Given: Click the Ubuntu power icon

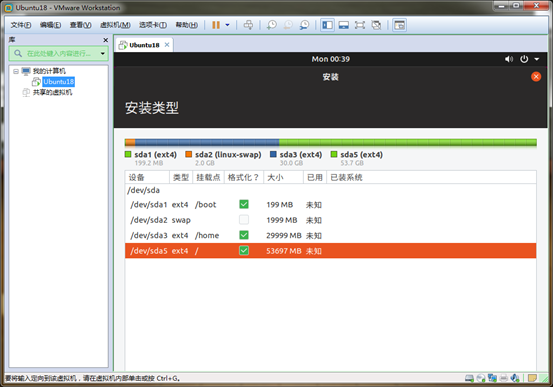Looking at the screenshot, I should (x=524, y=59).
